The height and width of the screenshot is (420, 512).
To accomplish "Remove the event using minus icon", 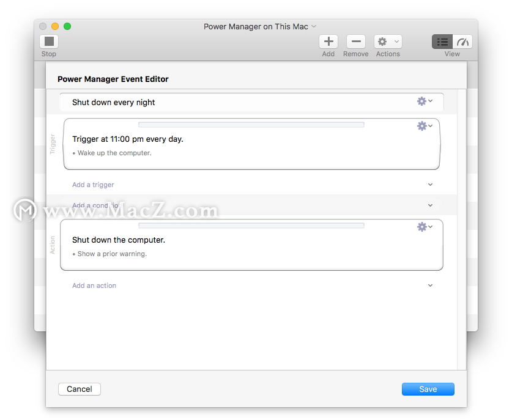I will coord(356,42).
